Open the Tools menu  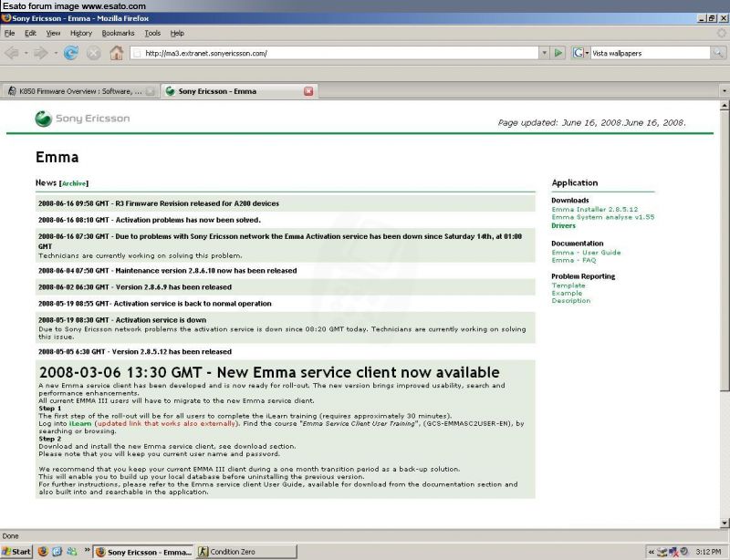(x=152, y=33)
